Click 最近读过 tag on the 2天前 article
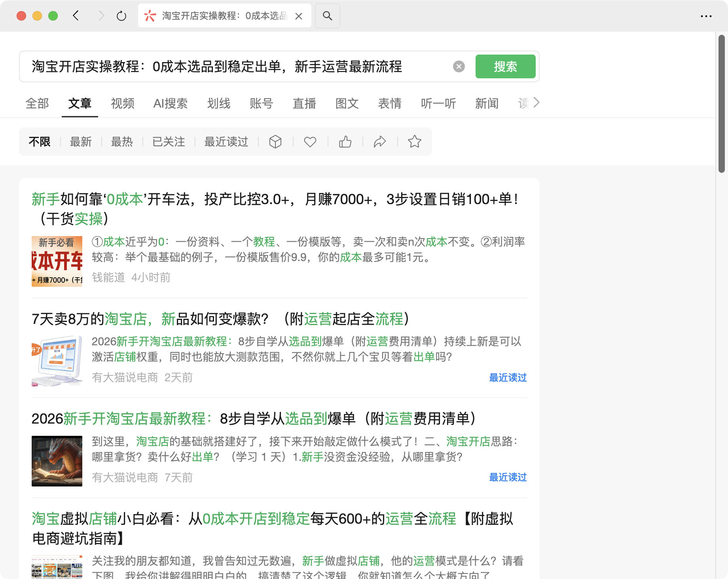728x579 pixels. coord(508,378)
